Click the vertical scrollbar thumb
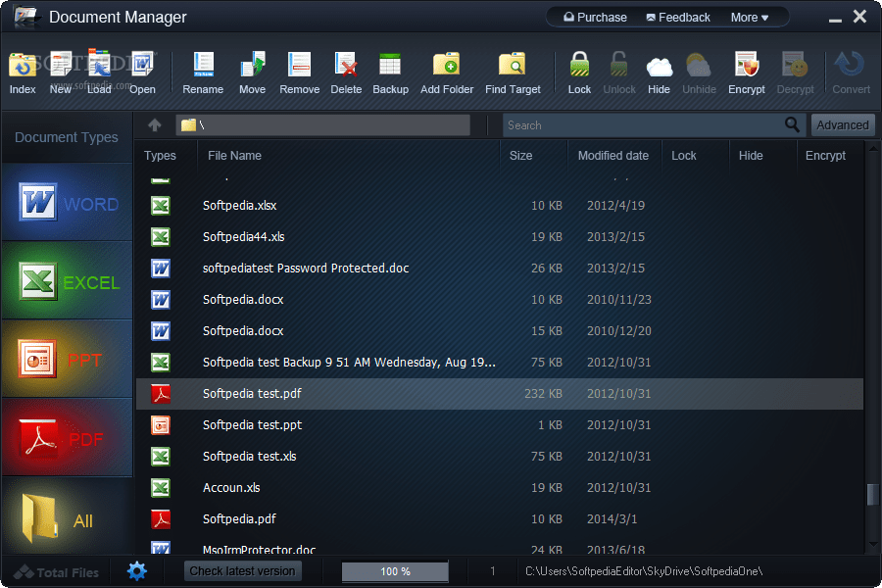Image resolution: width=882 pixels, height=588 pixels. tap(872, 495)
